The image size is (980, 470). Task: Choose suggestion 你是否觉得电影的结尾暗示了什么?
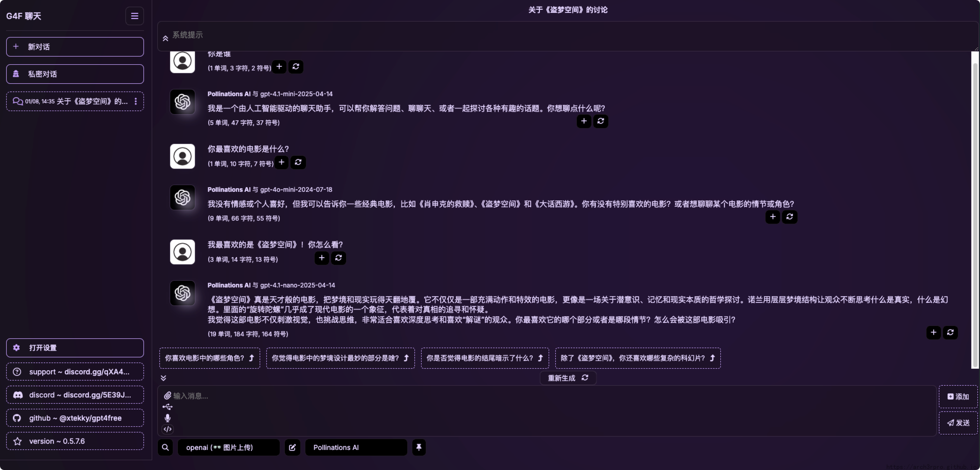pos(485,358)
